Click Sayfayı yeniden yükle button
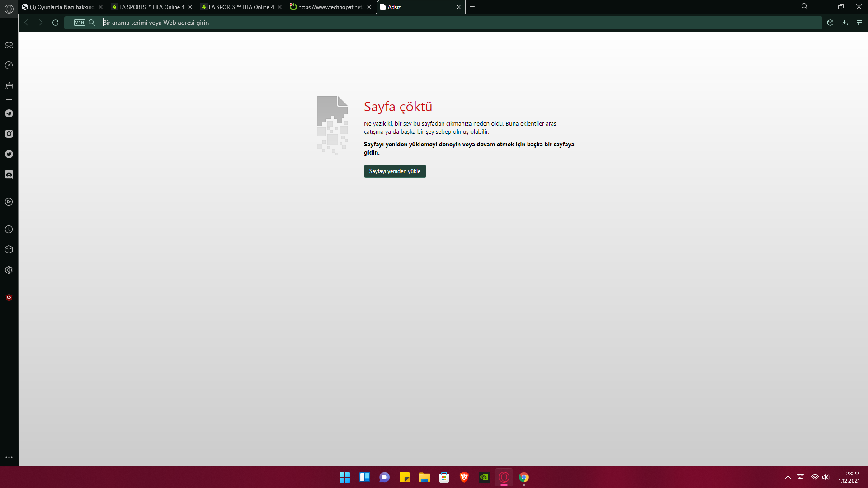 point(395,171)
